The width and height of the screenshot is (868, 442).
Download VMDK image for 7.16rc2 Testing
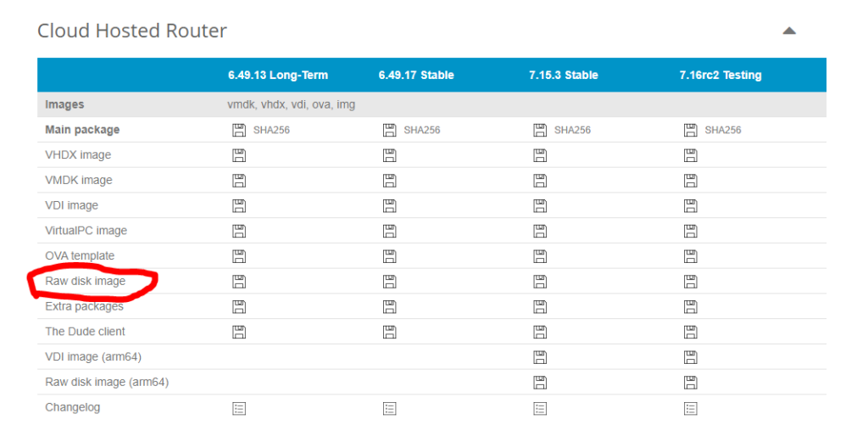click(691, 181)
